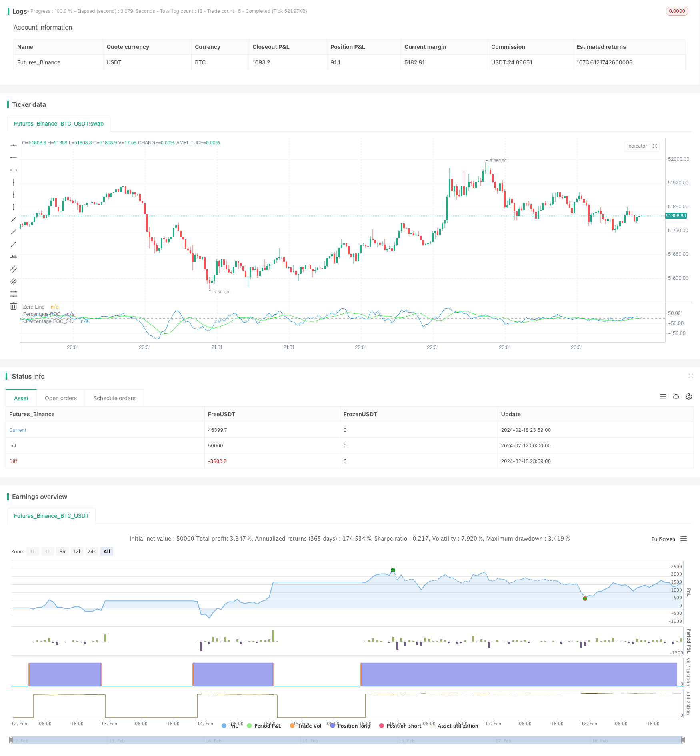
Task: Select the vertical straight line drawing tool
Action: [14, 182]
